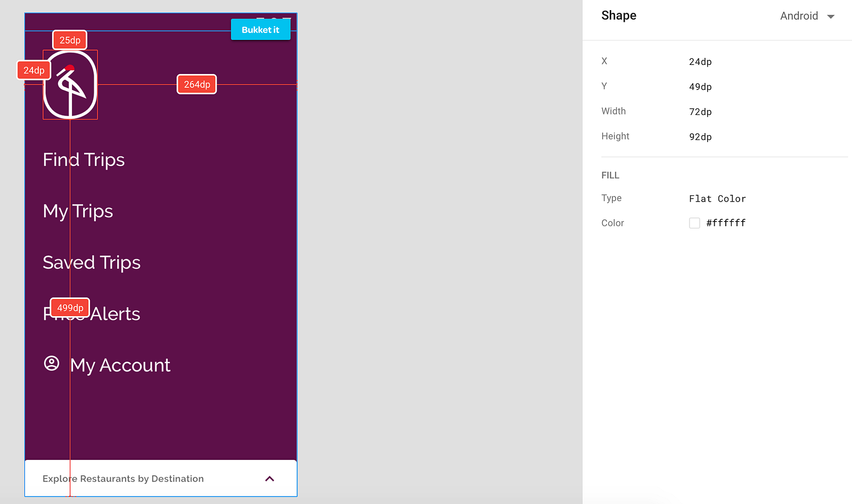Screen dimensions: 852x504
Task: Select the Height value 92dp
Action: point(700,137)
